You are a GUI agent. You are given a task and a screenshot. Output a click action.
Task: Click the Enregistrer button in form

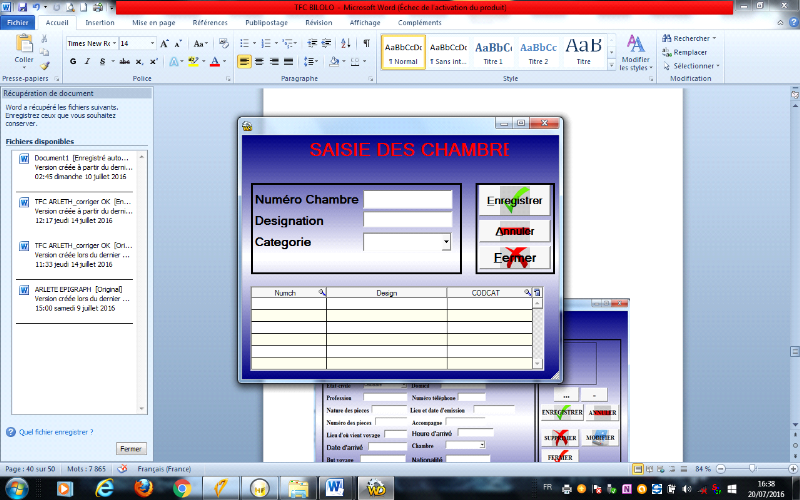point(514,201)
